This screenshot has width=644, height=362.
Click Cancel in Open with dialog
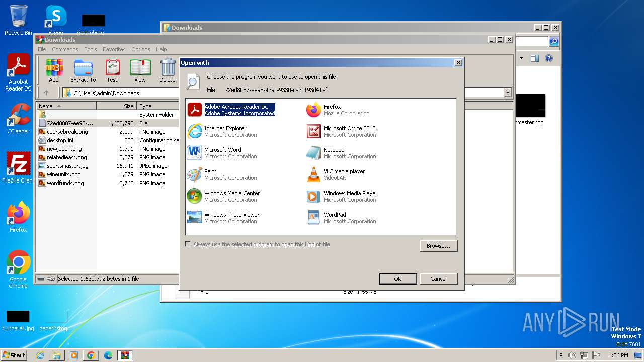(438, 279)
